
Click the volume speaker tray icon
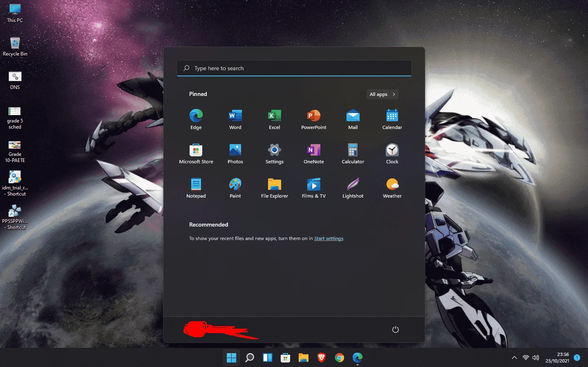tap(536, 358)
